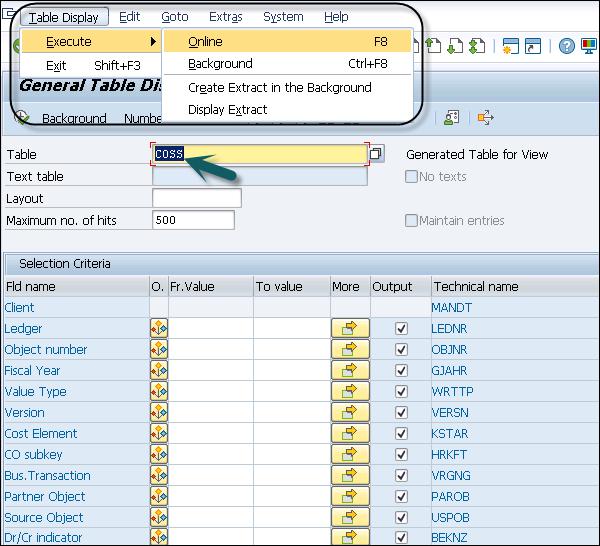Click the Customize Local Layout monitor icon
600x546 pixels.
point(589,46)
